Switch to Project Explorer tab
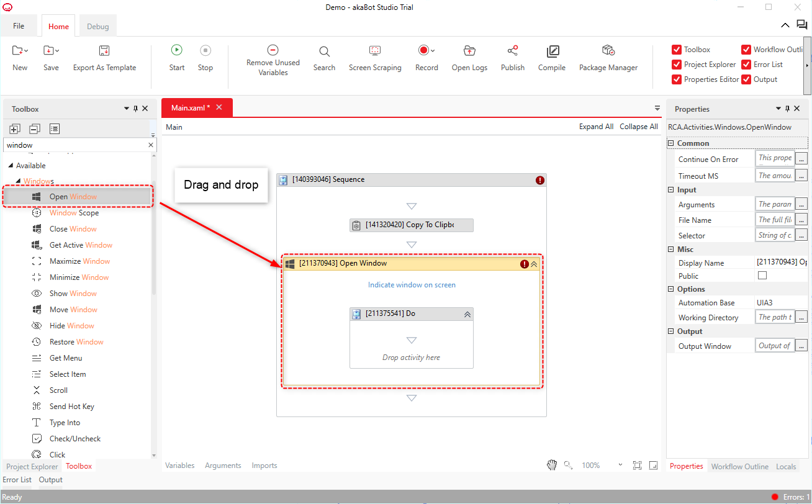Viewport: 812px width, 504px height. [x=32, y=466]
